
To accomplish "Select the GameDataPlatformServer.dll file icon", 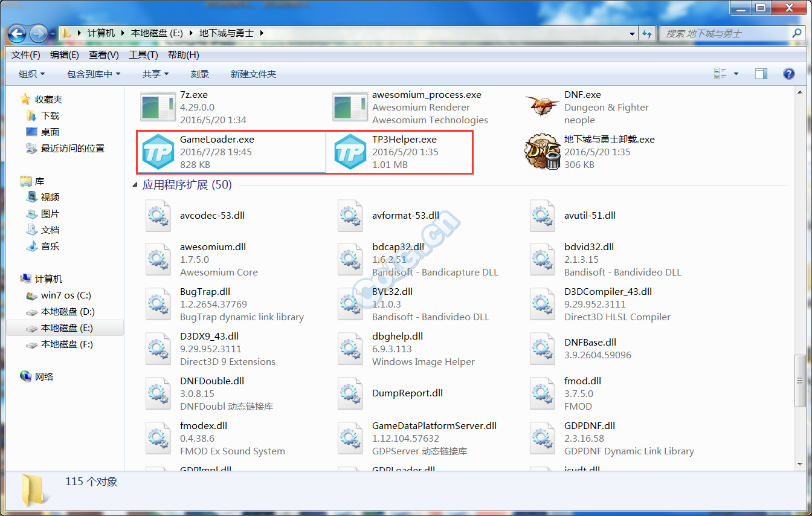I will [x=350, y=438].
